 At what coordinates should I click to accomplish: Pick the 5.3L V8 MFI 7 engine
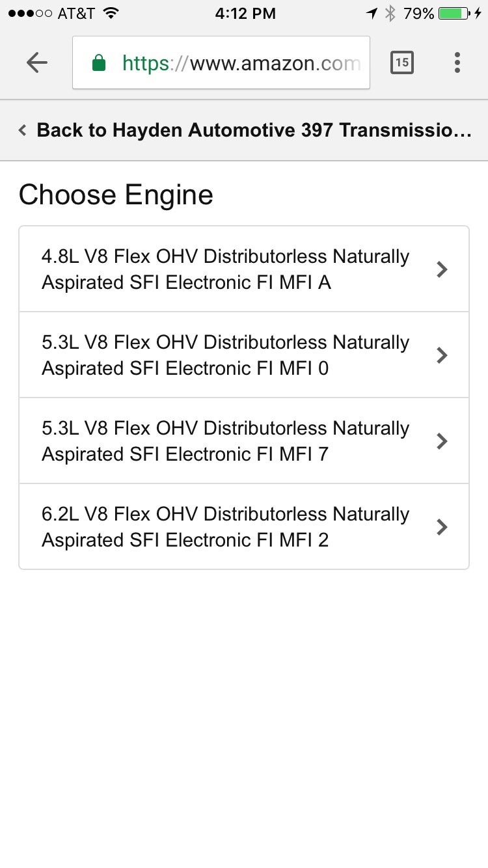(225, 441)
